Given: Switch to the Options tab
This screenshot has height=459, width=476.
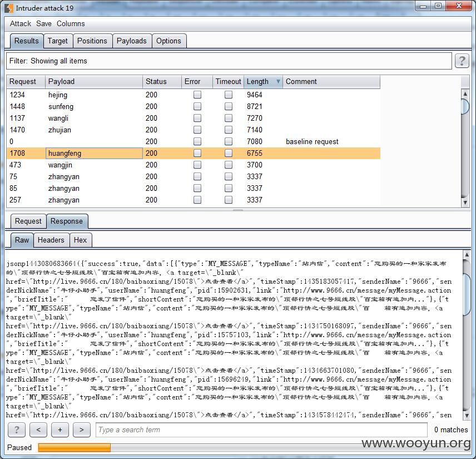Looking at the screenshot, I should [168, 41].
